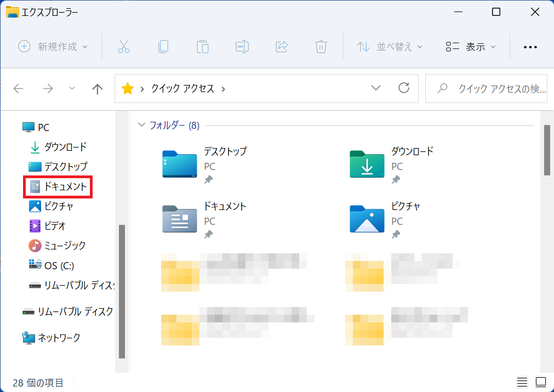Open the 表示 view dropdown
This screenshot has width=554, height=392.
point(471,47)
